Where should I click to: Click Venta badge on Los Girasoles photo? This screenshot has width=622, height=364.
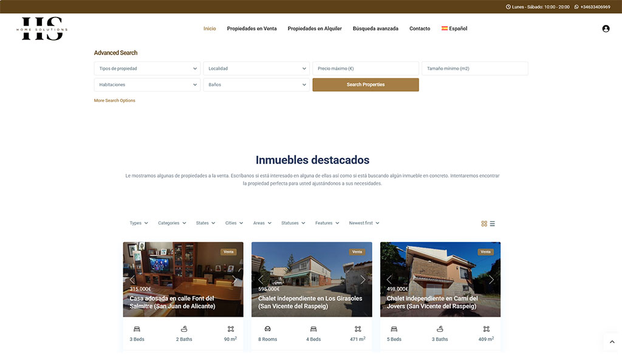(x=357, y=252)
